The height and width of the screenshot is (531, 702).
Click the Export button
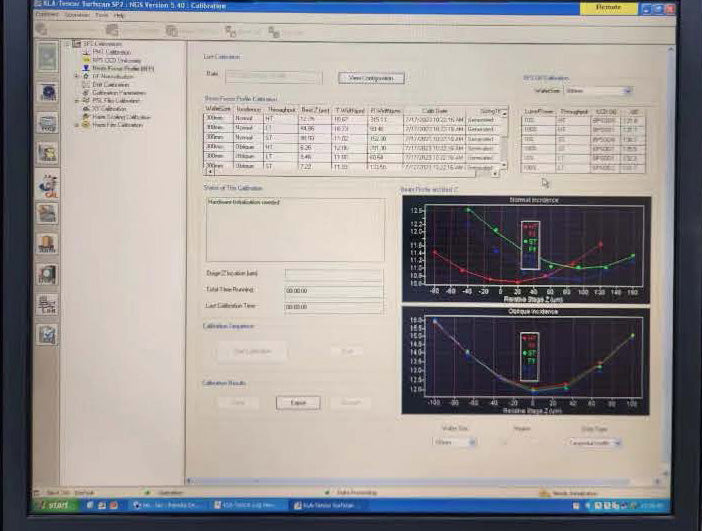298,403
